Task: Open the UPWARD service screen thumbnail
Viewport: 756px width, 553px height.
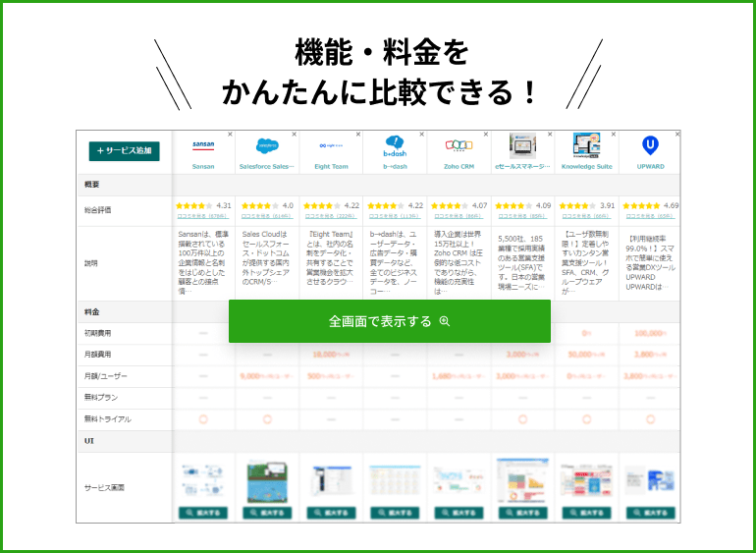Action: [650, 480]
